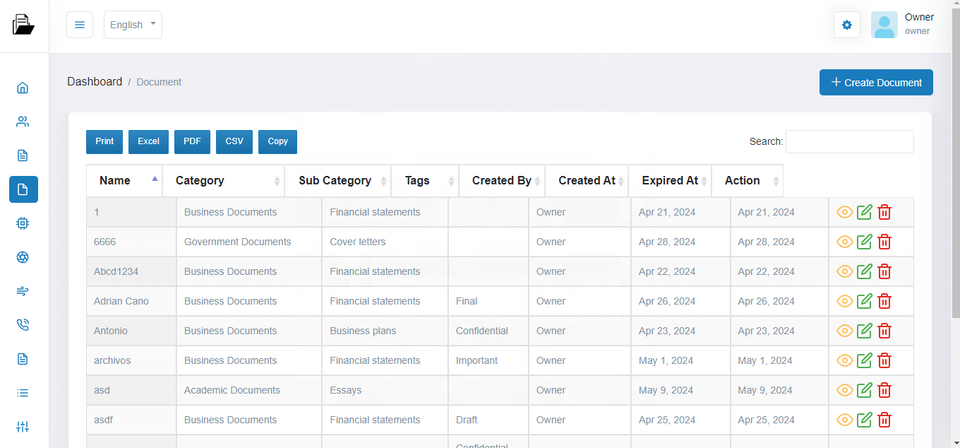View the archivos document via eye icon

click(845, 361)
